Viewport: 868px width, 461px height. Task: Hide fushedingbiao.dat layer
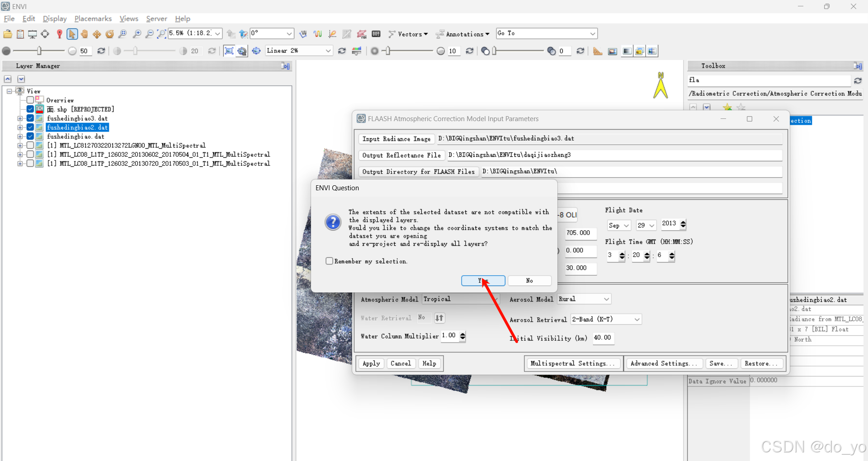30,136
